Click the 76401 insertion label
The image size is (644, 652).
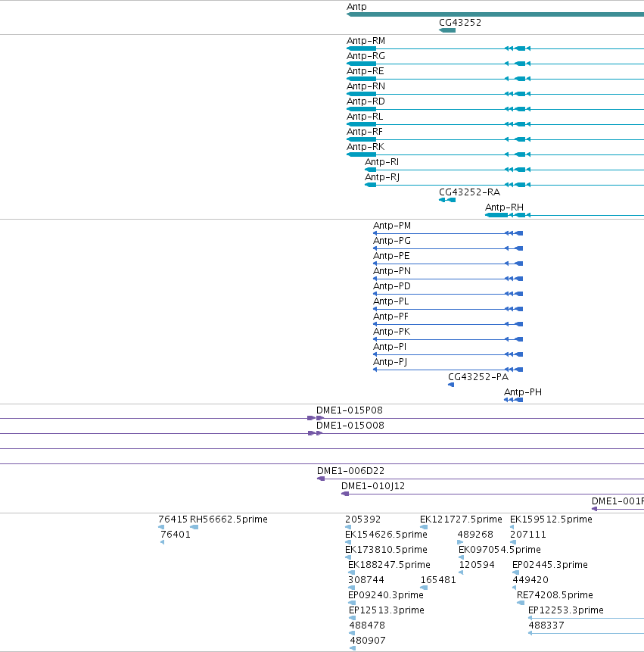[x=176, y=535]
